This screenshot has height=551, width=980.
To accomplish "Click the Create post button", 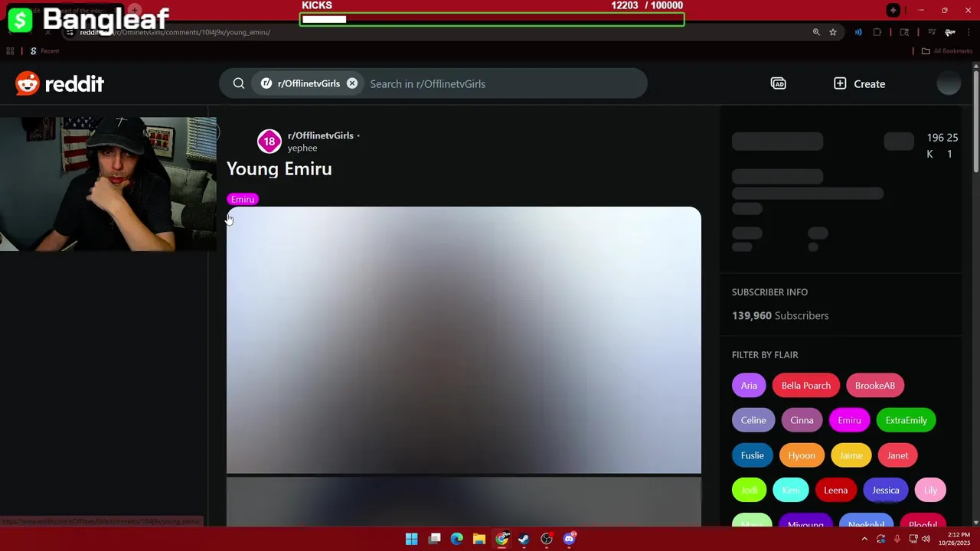I will (859, 83).
